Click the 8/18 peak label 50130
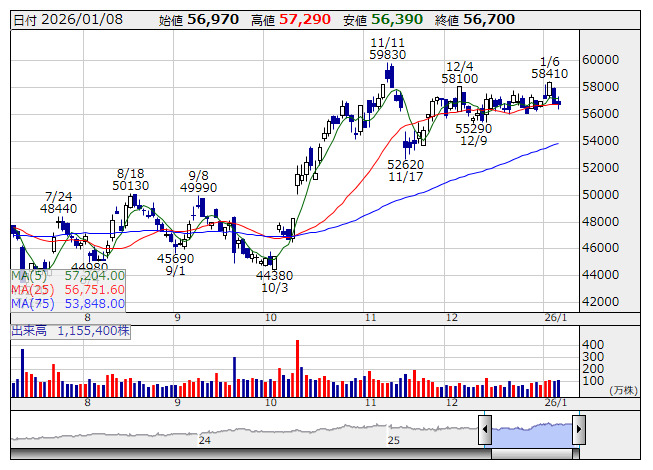 coord(131,186)
